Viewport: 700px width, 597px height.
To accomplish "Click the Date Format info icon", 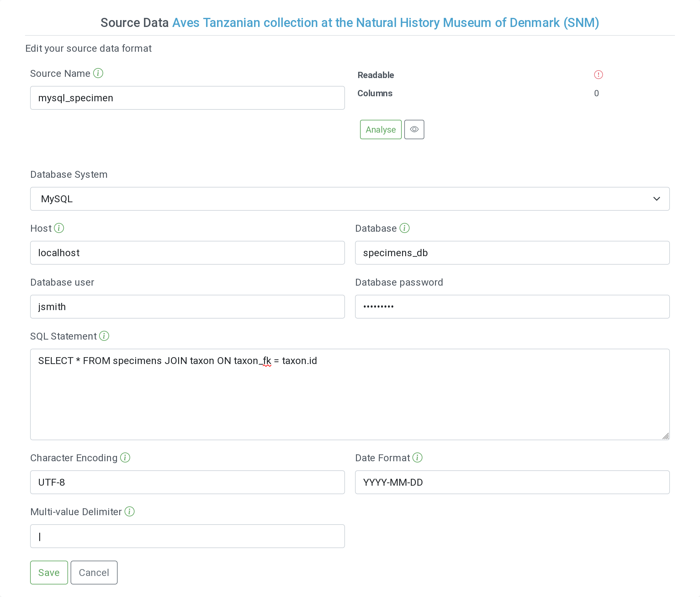I will click(417, 457).
